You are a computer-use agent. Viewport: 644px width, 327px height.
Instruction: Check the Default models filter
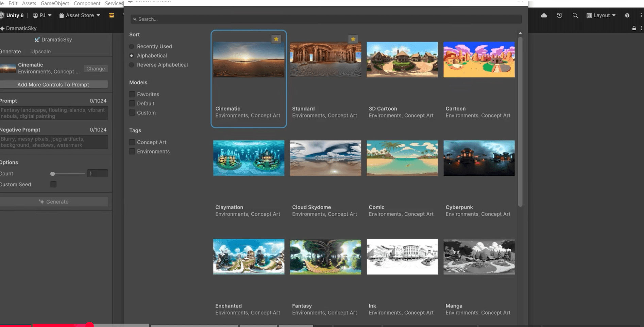click(x=132, y=103)
